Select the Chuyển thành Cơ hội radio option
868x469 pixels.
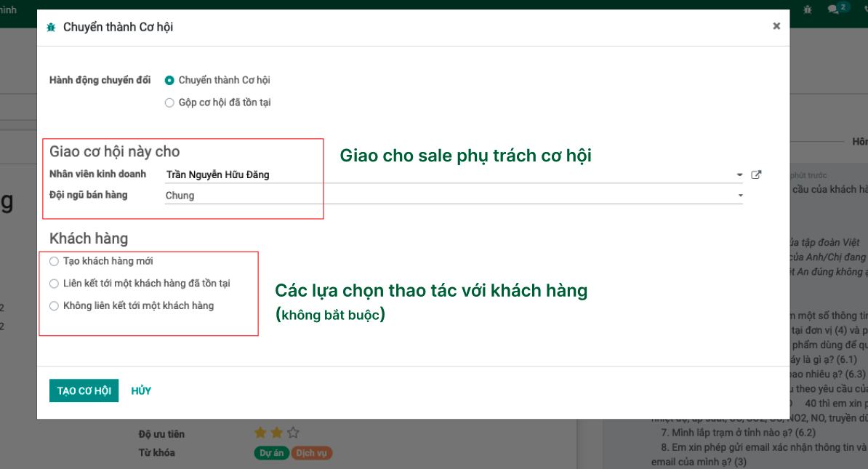pyautogui.click(x=169, y=80)
